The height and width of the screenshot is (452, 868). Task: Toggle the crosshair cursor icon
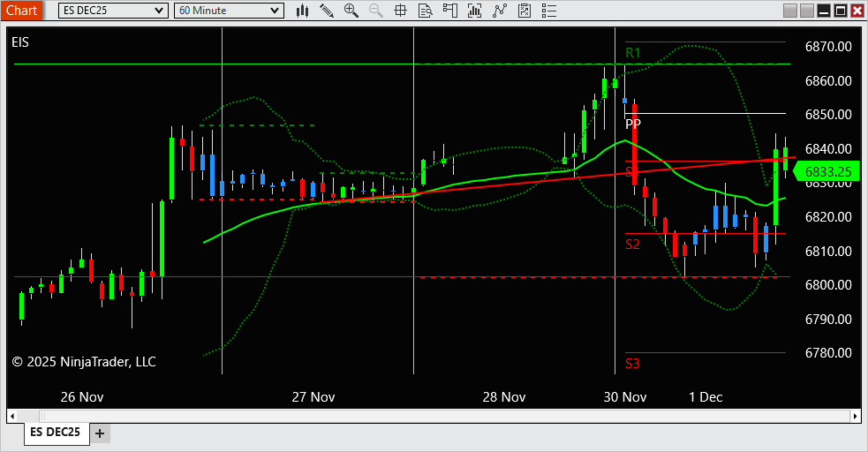coord(400,11)
